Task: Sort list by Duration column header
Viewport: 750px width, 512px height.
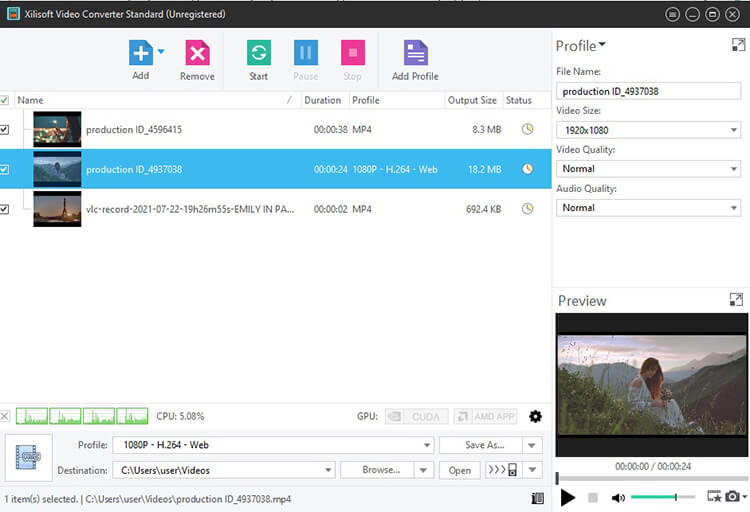Action: tap(325, 100)
